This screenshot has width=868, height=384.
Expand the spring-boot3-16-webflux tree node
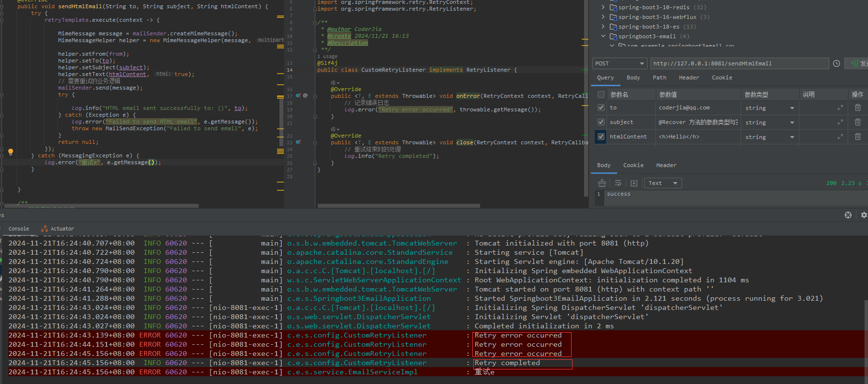(x=603, y=17)
